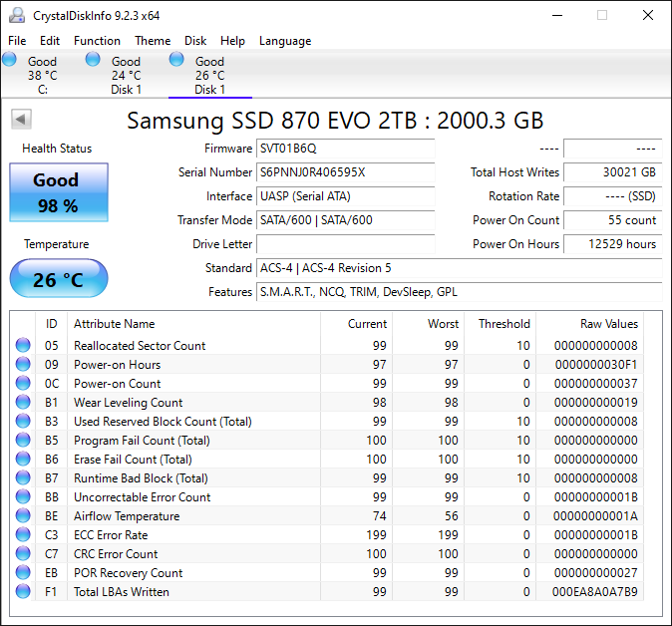Click the Features field listing S.M.A.R.T., NCQ

(x=460, y=292)
